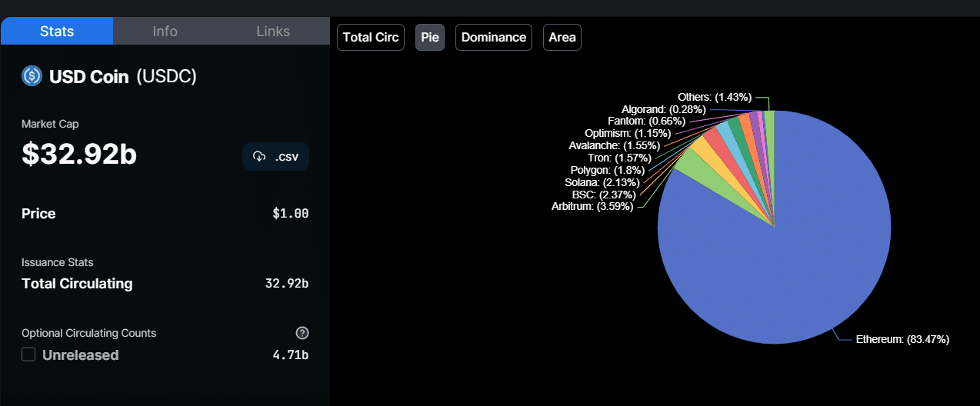Click the help question mark icon
The height and width of the screenshot is (406, 980).
[302, 333]
